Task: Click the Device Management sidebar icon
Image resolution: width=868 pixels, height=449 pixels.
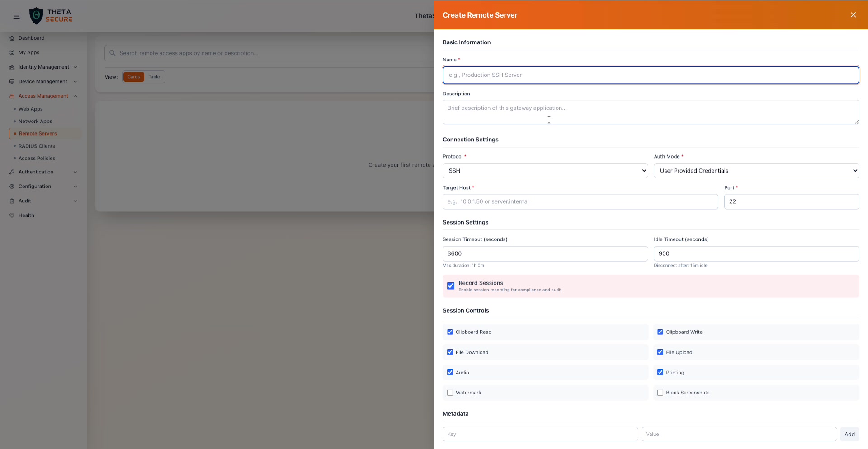Action: pyautogui.click(x=12, y=81)
